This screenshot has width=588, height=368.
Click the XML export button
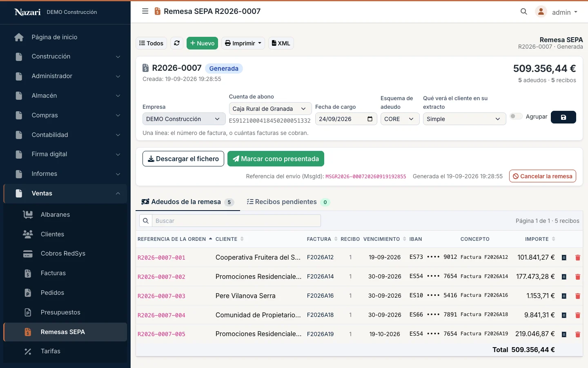[281, 43]
